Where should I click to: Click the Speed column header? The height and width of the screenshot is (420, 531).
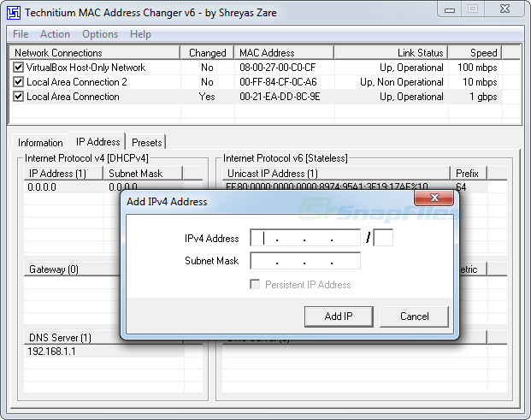pos(475,53)
